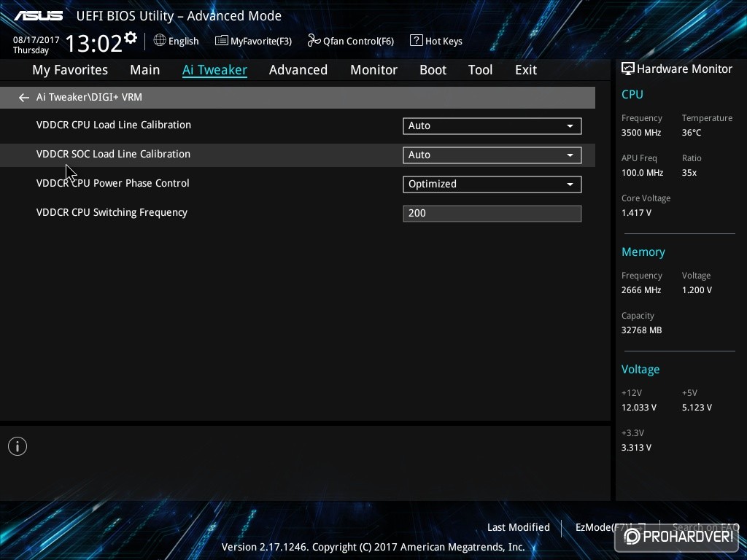
Task: Switch to the Main tab
Action: coord(145,70)
